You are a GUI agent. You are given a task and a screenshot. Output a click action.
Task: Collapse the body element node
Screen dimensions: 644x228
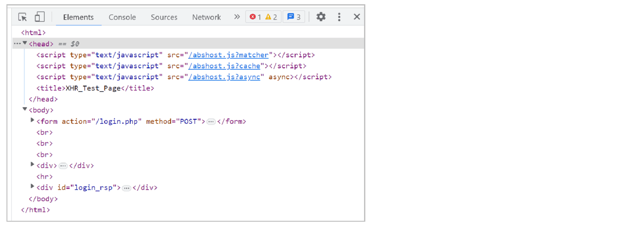point(25,110)
